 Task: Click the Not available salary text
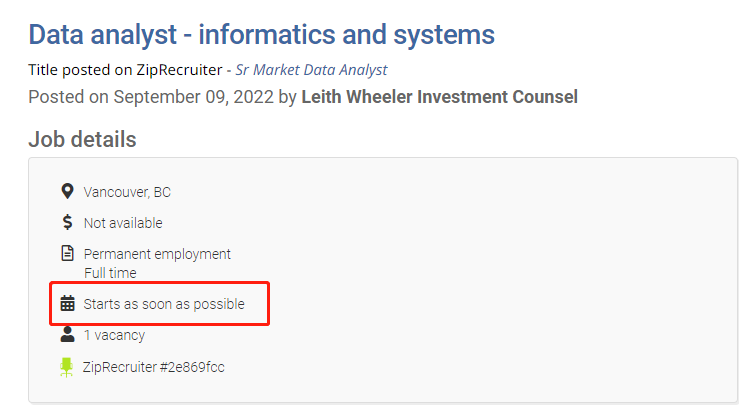(123, 223)
